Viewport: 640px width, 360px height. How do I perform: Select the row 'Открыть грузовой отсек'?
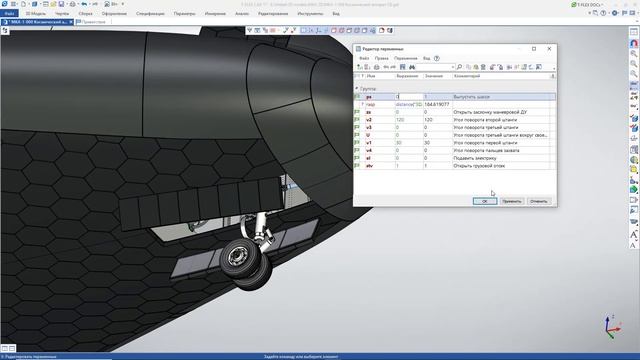click(x=455, y=166)
